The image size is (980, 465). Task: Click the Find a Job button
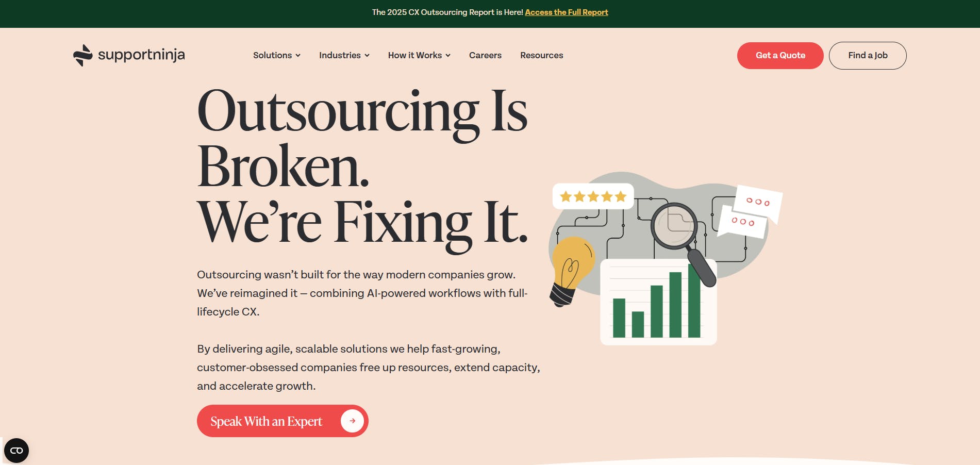[868, 55]
